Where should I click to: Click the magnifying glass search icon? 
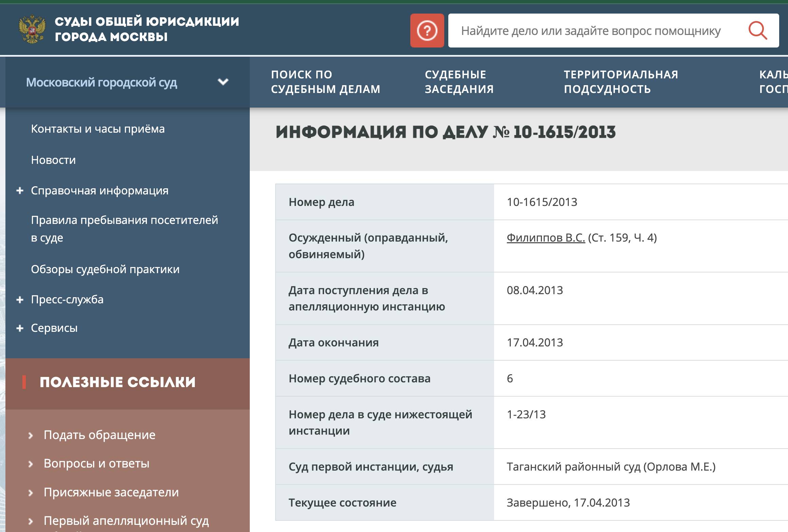click(758, 31)
